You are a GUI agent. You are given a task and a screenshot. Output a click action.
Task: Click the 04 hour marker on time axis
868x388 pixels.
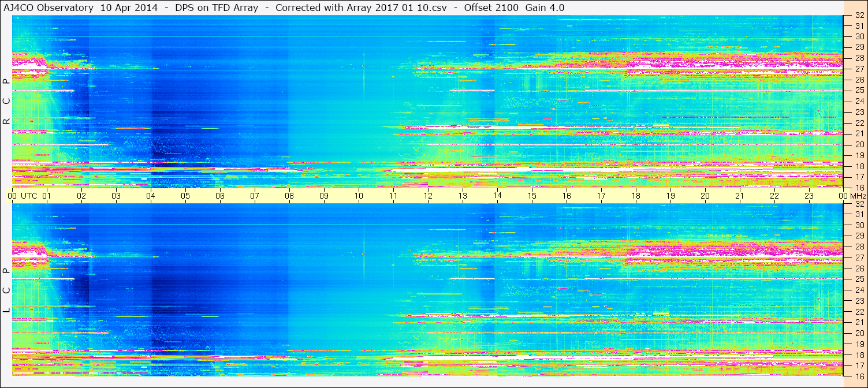pyautogui.click(x=151, y=196)
